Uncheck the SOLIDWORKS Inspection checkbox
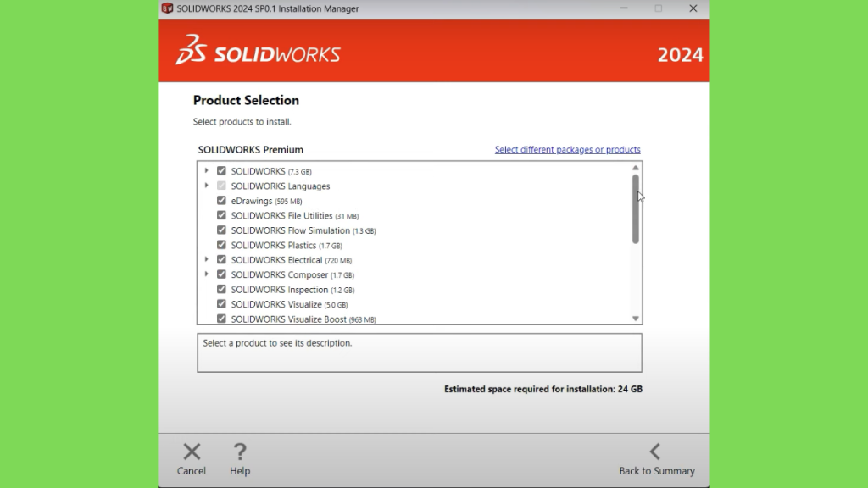 [221, 290]
